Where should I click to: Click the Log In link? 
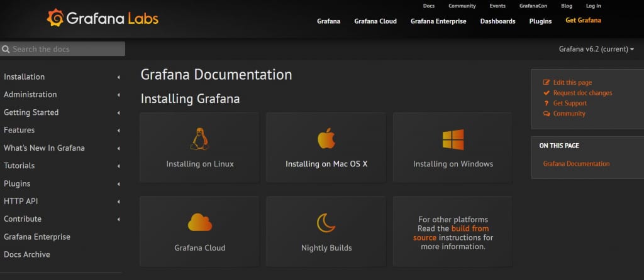coord(594,6)
